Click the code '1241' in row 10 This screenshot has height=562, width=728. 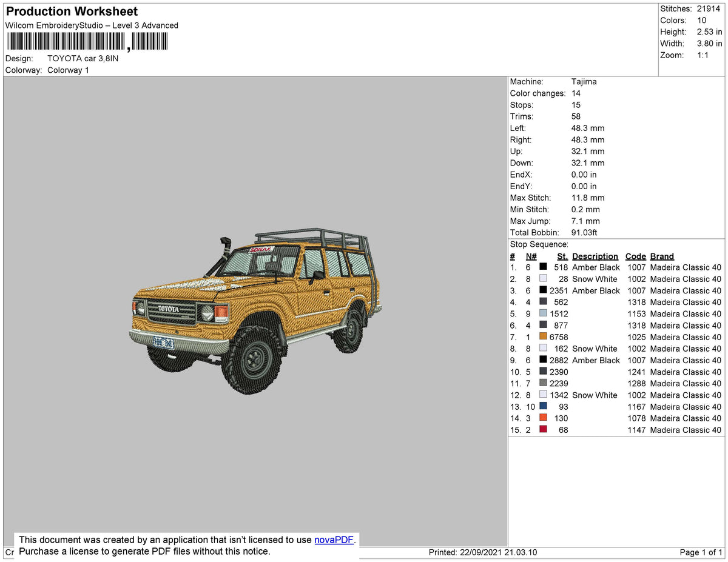(x=636, y=372)
